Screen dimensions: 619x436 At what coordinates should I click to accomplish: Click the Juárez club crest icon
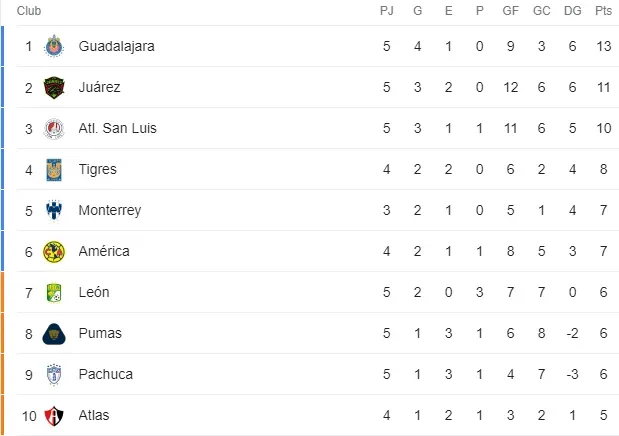54,87
